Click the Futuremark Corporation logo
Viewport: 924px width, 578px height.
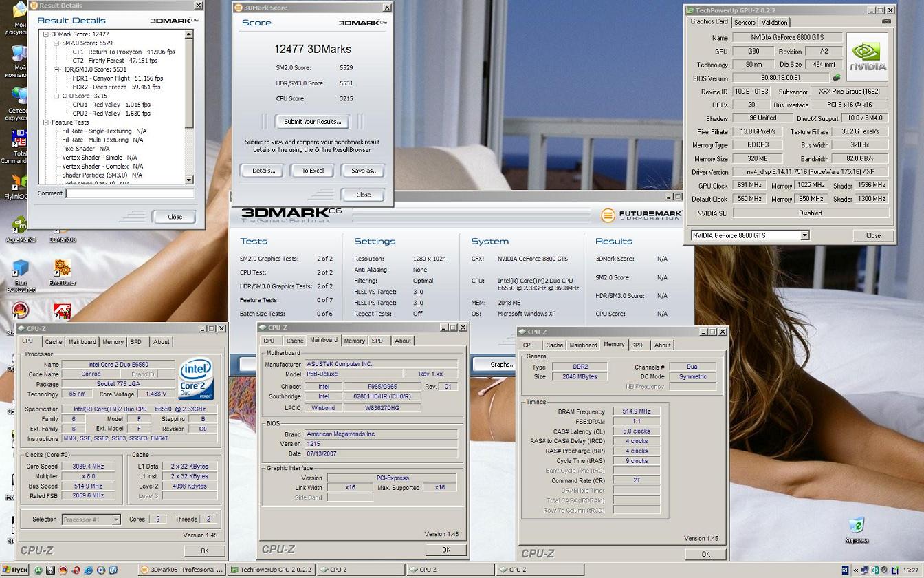[x=641, y=215]
